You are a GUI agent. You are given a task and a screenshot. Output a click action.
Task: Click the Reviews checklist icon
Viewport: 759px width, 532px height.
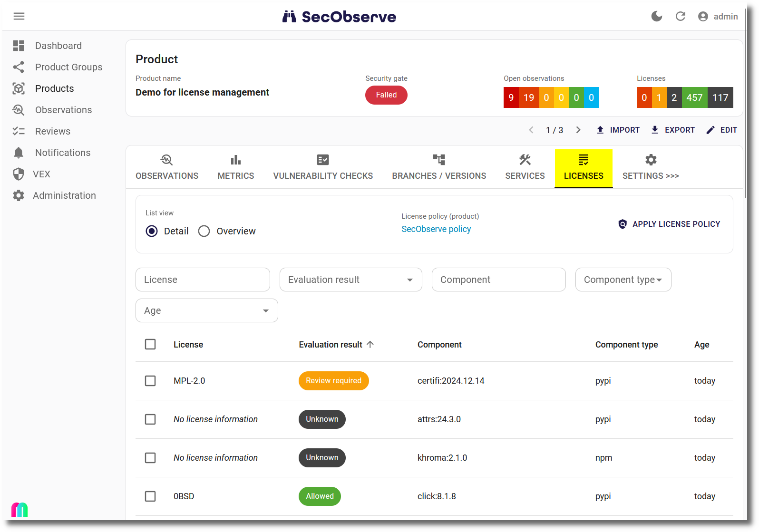[x=19, y=131]
